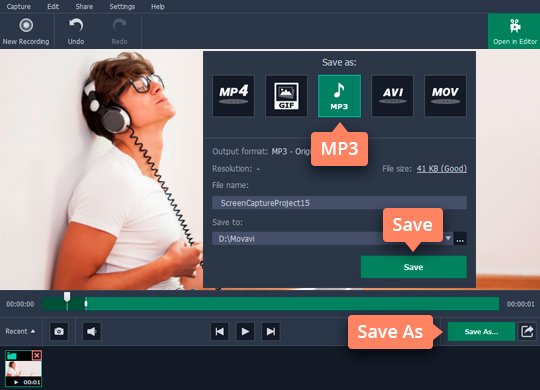Viewport: 540px width, 390px height.
Task: Open the 41 KB (Good) file size link
Action: tap(442, 169)
